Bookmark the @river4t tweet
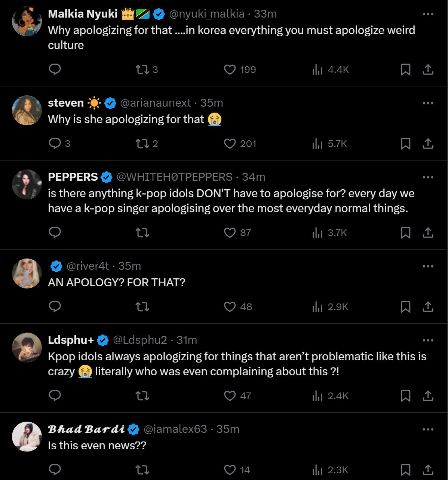This screenshot has width=448, height=480. click(405, 307)
